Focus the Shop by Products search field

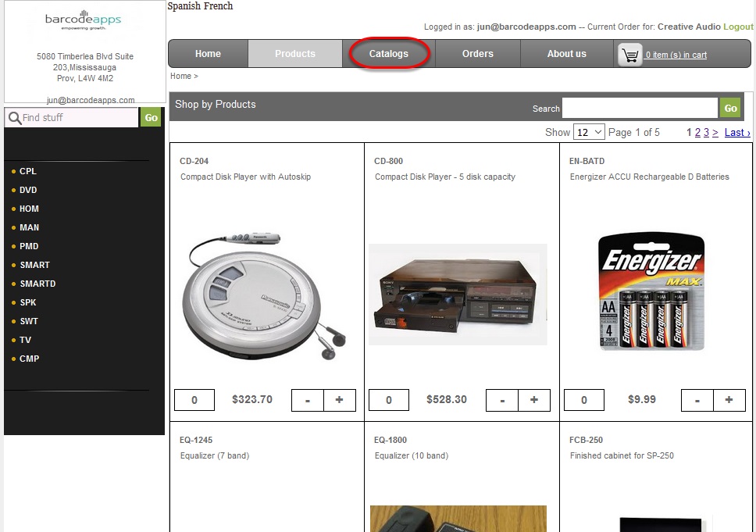click(640, 108)
